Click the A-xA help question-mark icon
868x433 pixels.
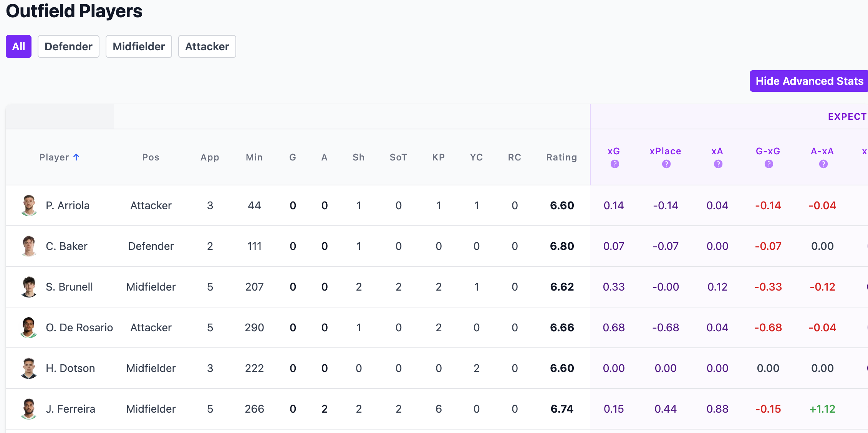pyautogui.click(x=823, y=164)
